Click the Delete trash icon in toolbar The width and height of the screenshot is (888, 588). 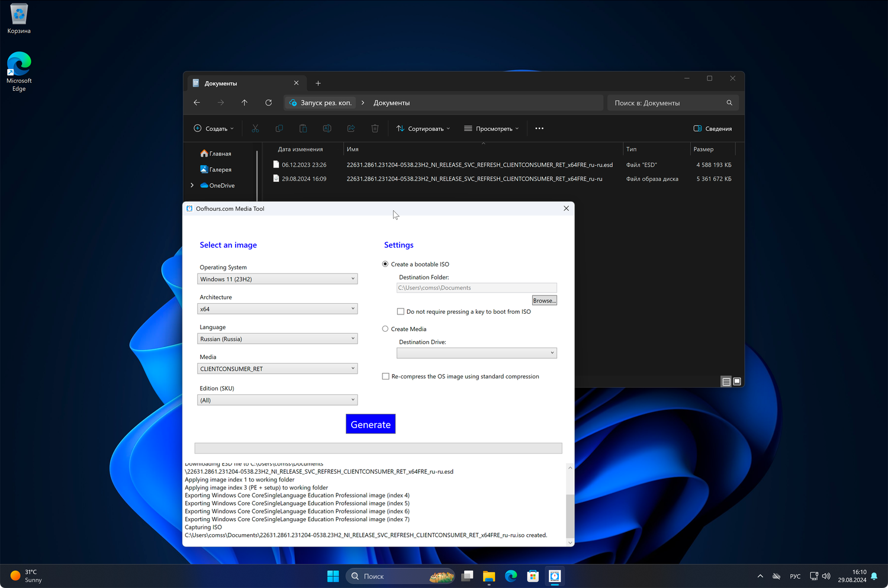tap(375, 128)
